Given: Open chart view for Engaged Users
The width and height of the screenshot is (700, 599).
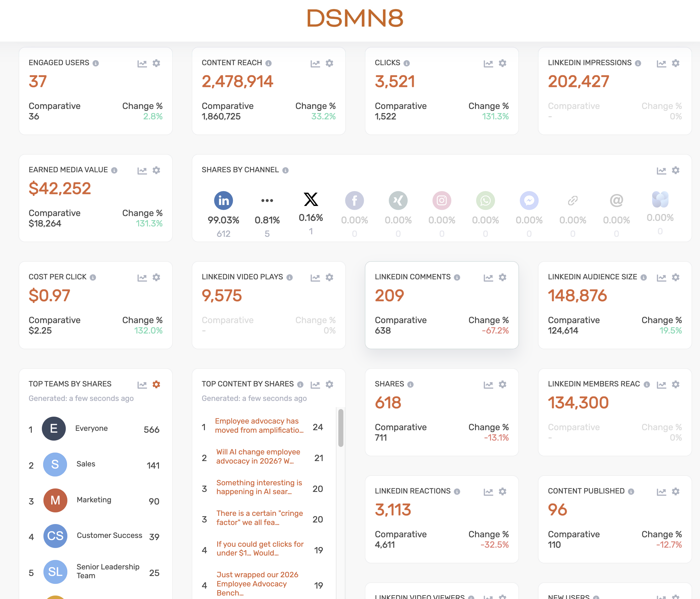Looking at the screenshot, I should 142,64.
